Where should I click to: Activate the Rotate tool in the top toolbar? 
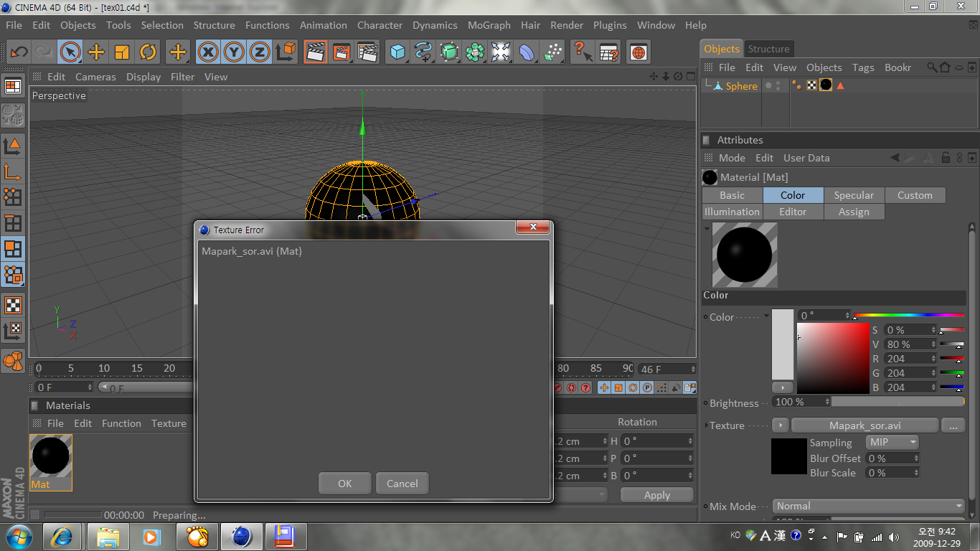click(x=148, y=52)
